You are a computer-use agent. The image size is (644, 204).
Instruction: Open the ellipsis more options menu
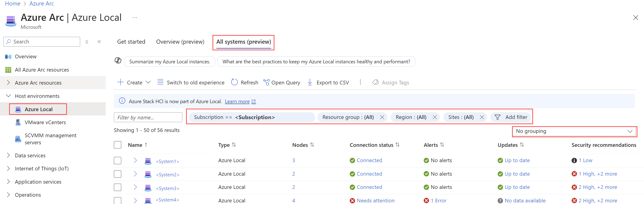[135, 18]
